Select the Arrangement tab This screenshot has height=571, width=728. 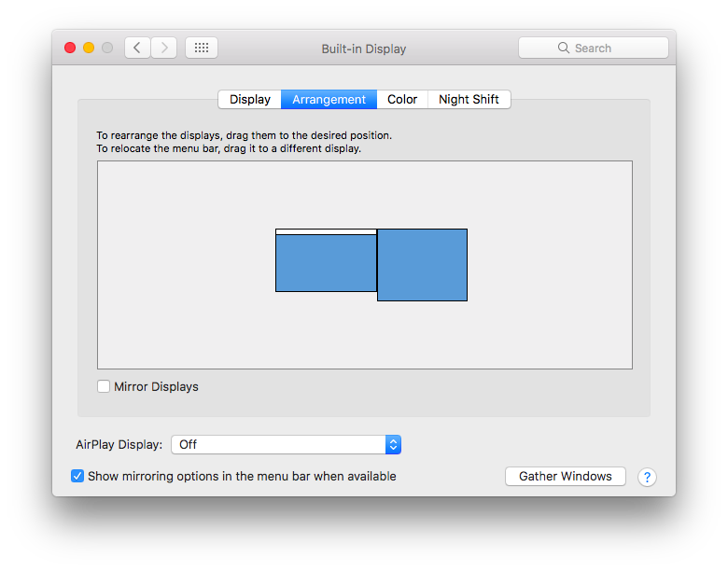coord(329,99)
